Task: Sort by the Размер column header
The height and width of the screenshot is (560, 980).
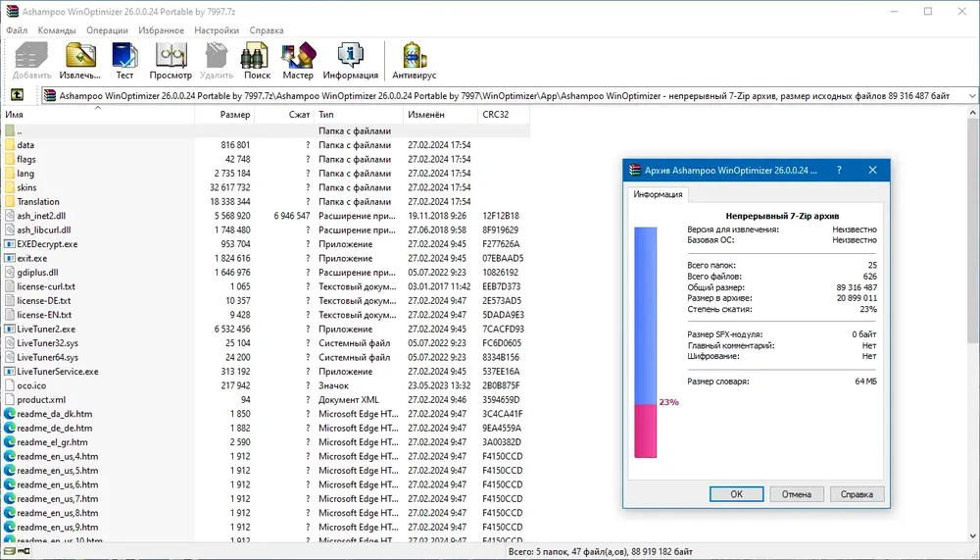Action: [x=224, y=115]
